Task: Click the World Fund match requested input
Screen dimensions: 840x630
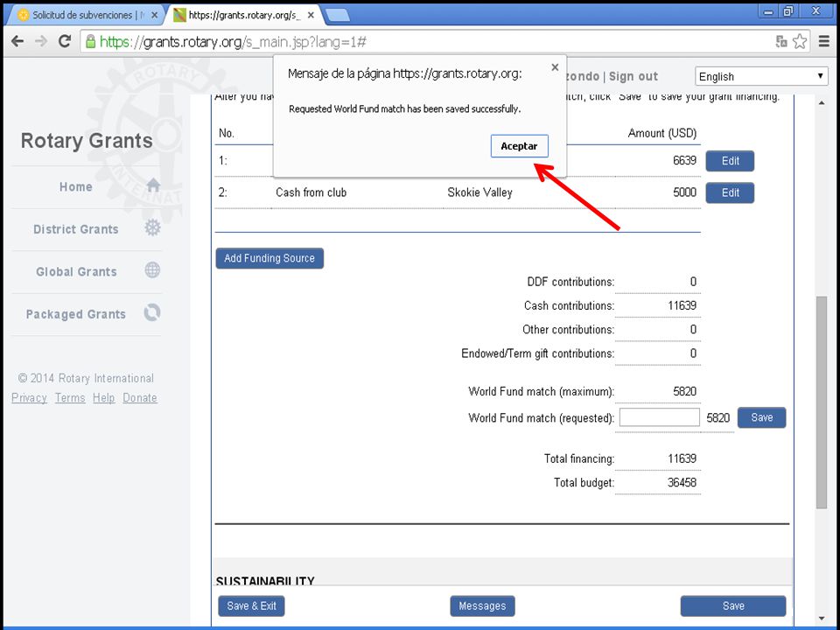Action: click(660, 417)
